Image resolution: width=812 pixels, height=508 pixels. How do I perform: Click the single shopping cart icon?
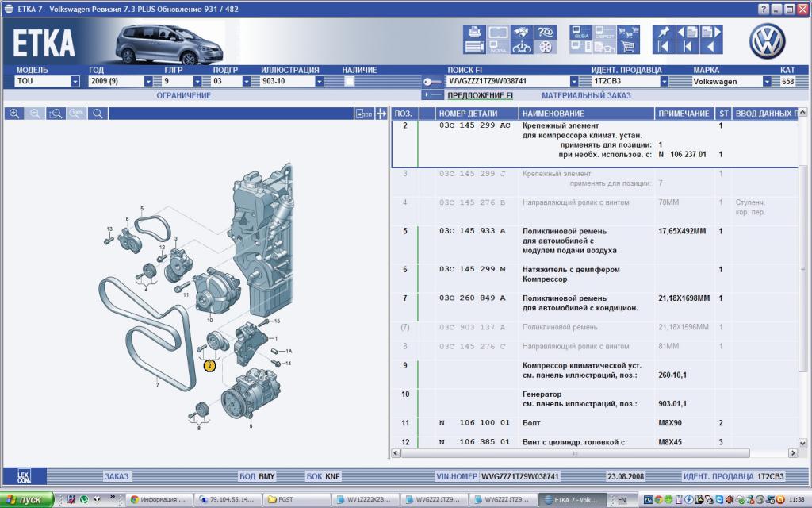click(628, 47)
